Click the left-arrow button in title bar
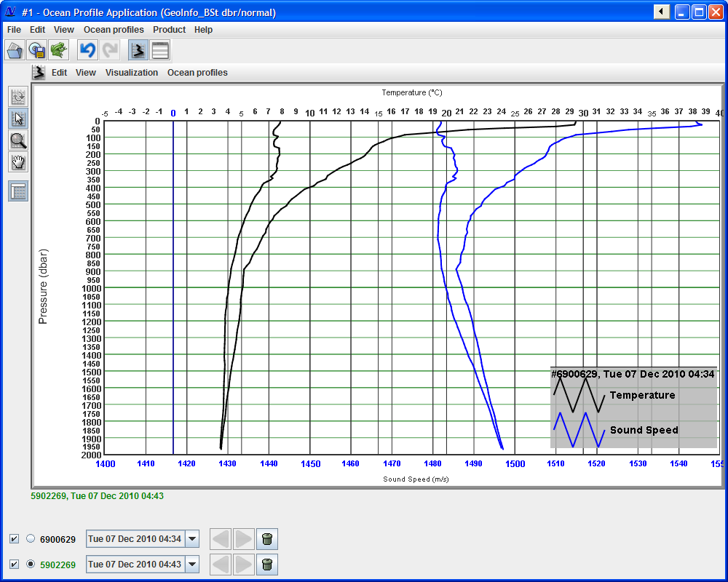The image size is (728, 582). pos(662,12)
